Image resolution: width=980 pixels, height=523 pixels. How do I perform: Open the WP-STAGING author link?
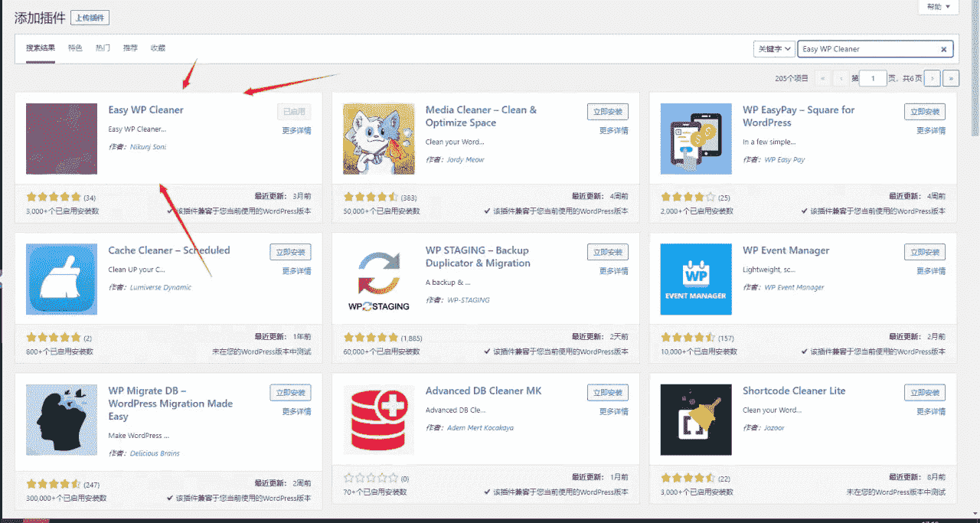(x=469, y=300)
